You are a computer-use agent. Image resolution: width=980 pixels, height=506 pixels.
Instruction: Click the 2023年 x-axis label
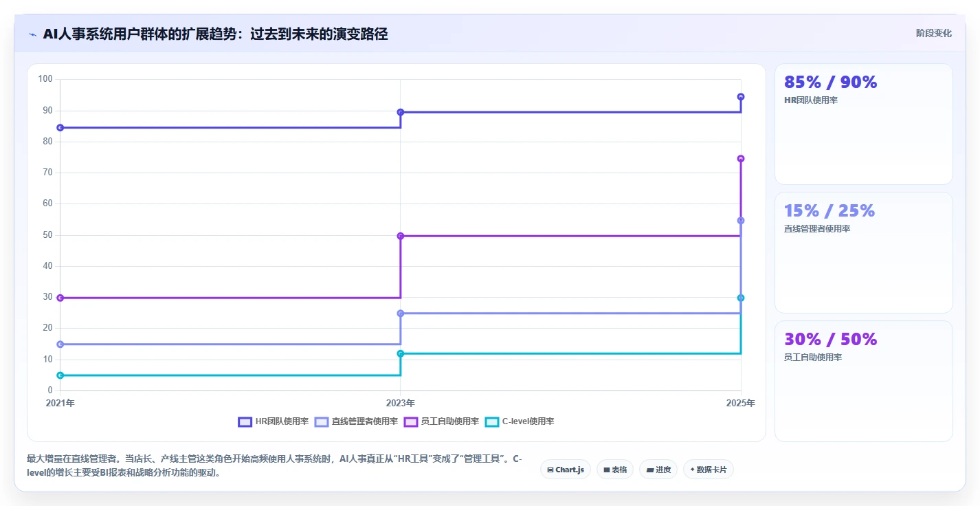(x=401, y=403)
